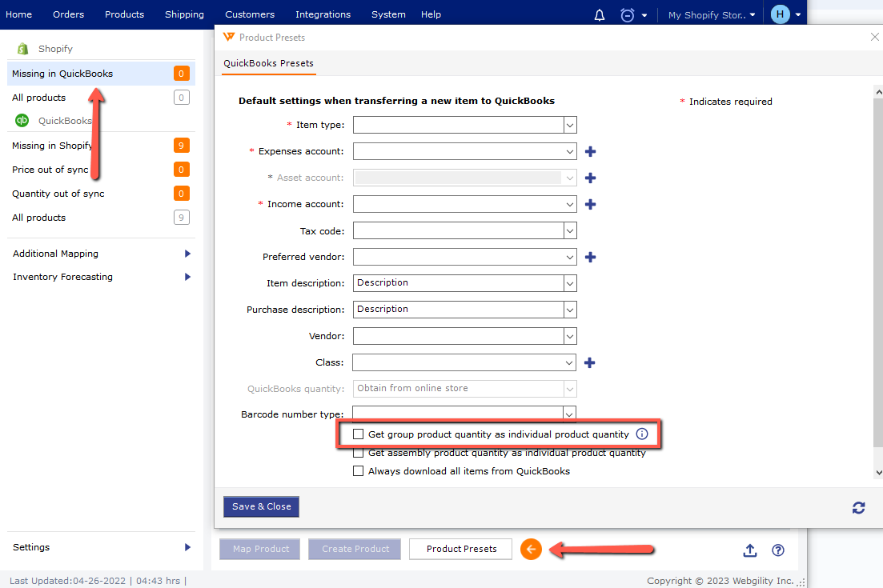Screen dimensions: 883x588
Task: Open the notifications bell
Action: 599,15
